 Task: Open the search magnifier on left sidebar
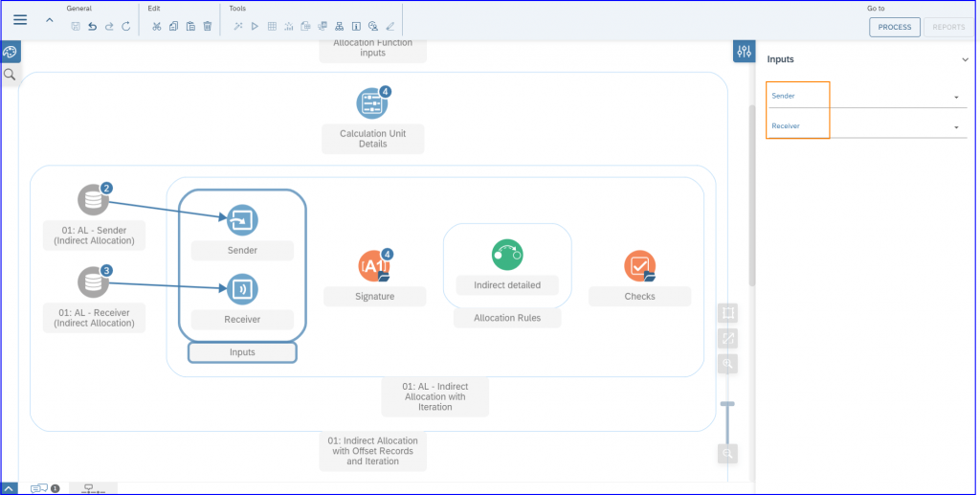pos(10,75)
